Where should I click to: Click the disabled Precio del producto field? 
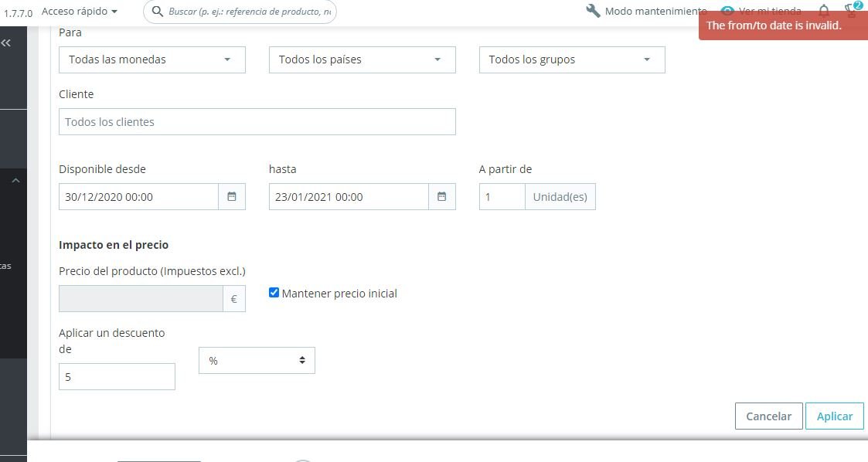coord(141,299)
